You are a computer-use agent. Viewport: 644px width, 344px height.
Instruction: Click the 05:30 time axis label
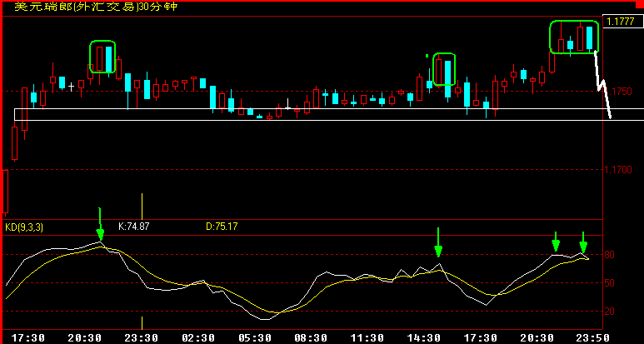(255, 338)
